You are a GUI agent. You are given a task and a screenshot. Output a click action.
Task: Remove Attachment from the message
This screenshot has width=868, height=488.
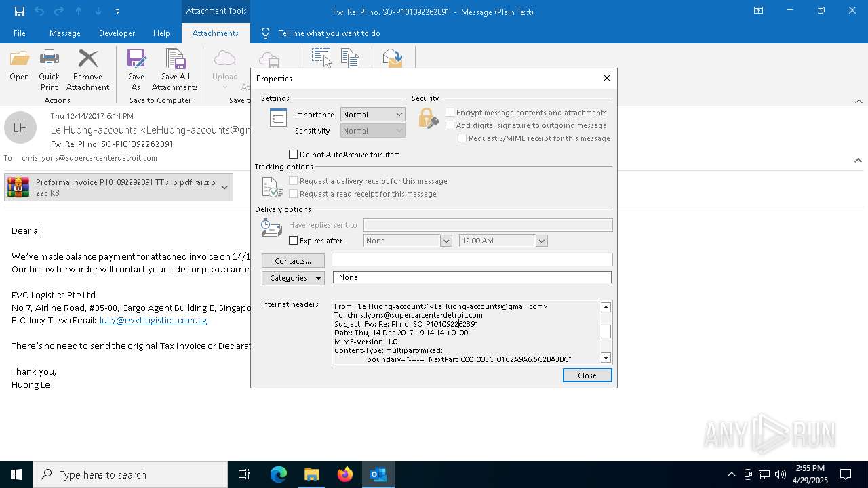(87, 70)
